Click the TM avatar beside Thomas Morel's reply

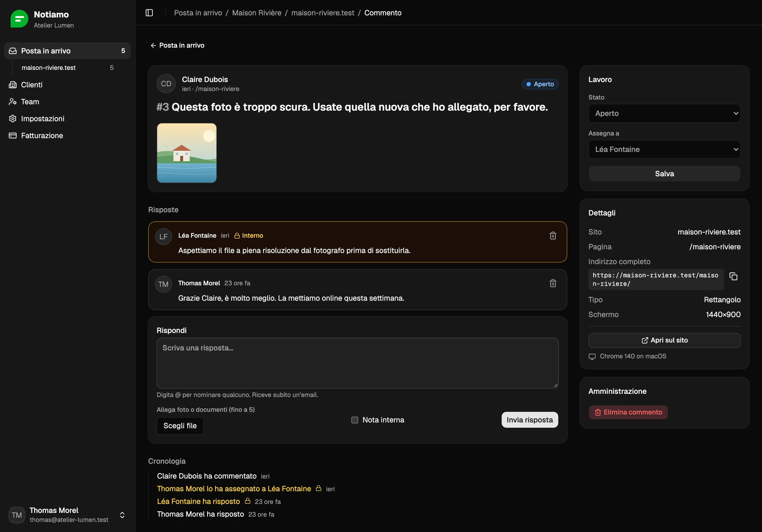pyautogui.click(x=163, y=284)
